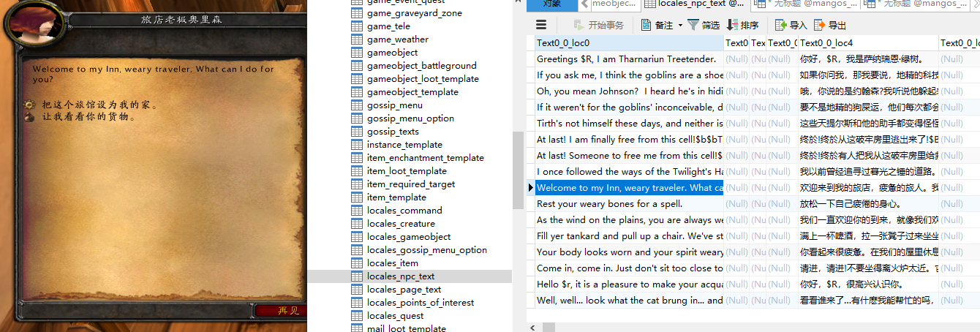The image size is (980, 332).
Task: Select cell starting 'Well, well... look what the cat'
Action: 629,300
